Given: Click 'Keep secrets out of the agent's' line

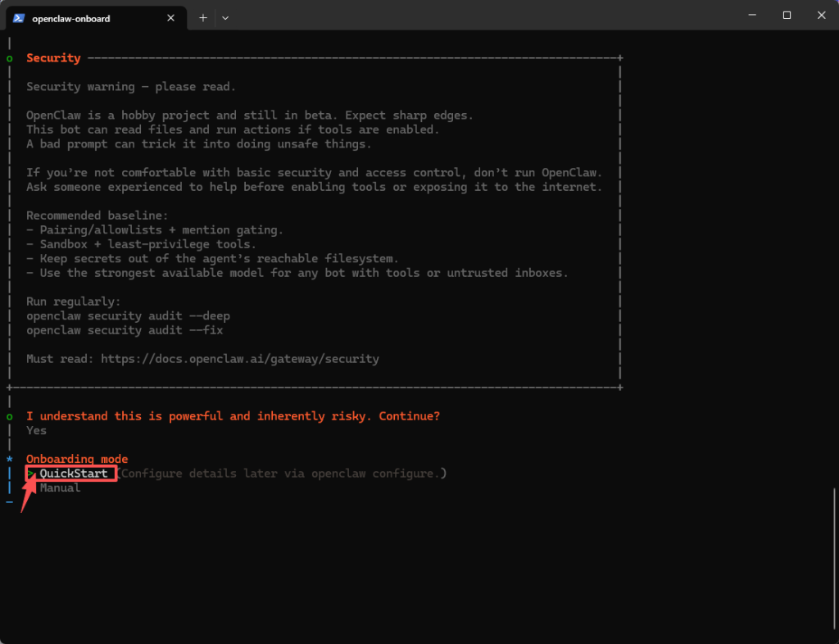Looking at the screenshot, I should tap(212, 259).
